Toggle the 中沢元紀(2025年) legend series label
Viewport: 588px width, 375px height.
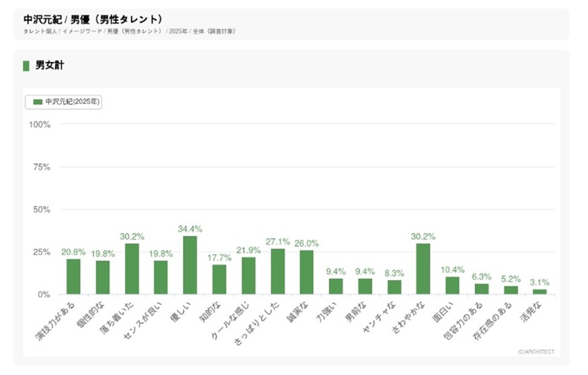click(x=71, y=102)
